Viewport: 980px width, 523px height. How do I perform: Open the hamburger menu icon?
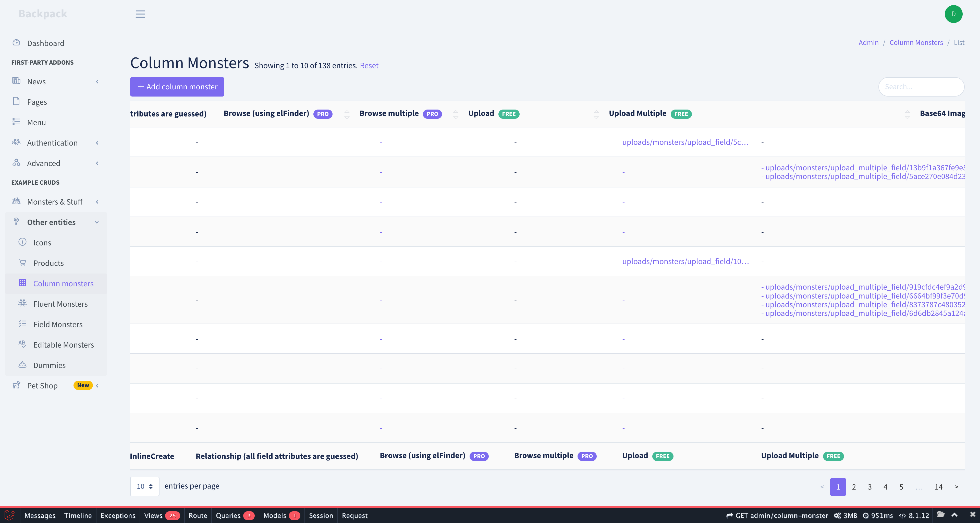(140, 14)
